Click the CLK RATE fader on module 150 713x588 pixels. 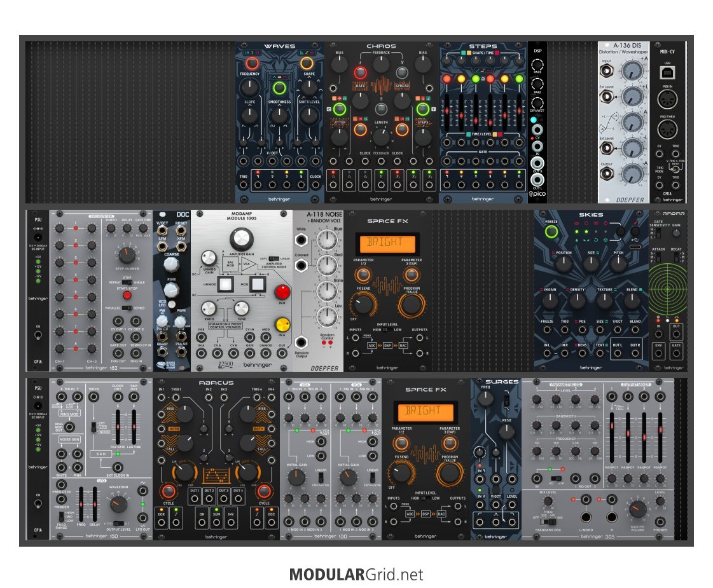[118, 427]
